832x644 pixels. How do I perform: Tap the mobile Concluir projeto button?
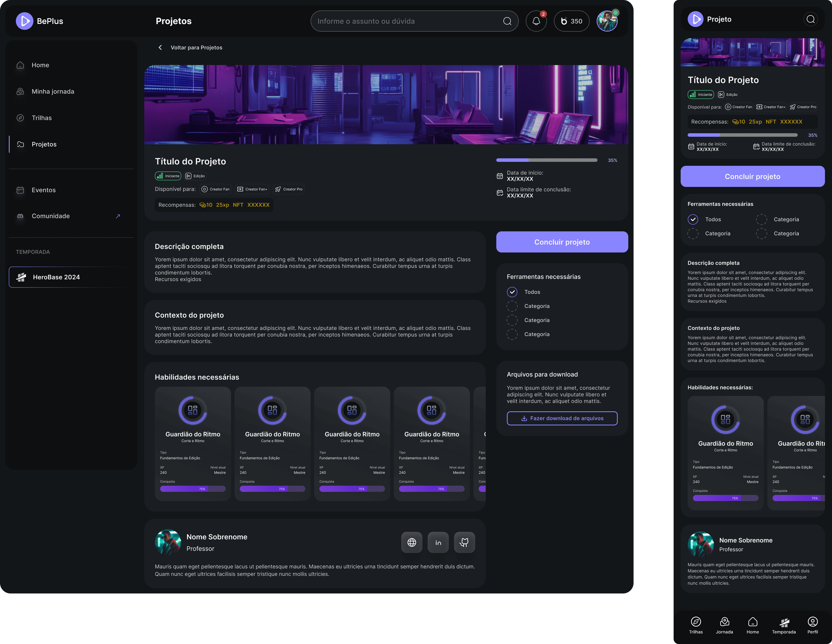pyautogui.click(x=752, y=176)
